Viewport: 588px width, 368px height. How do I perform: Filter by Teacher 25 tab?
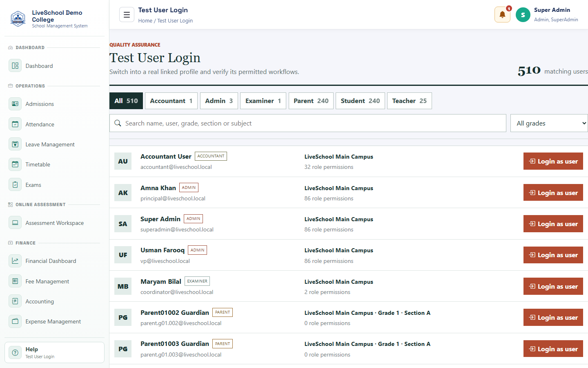(x=409, y=101)
